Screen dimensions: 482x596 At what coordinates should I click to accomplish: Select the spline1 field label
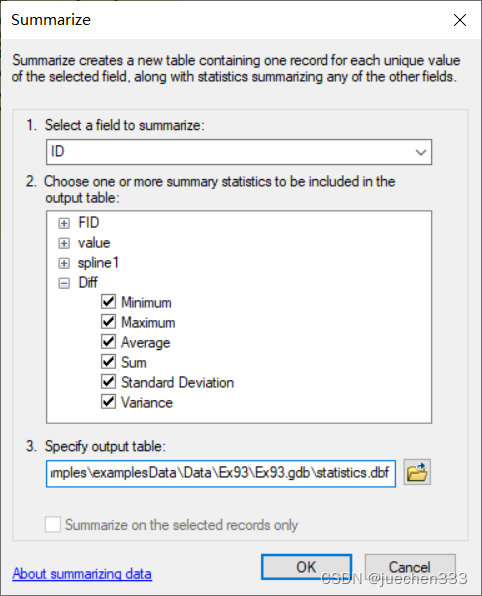(98, 263)
